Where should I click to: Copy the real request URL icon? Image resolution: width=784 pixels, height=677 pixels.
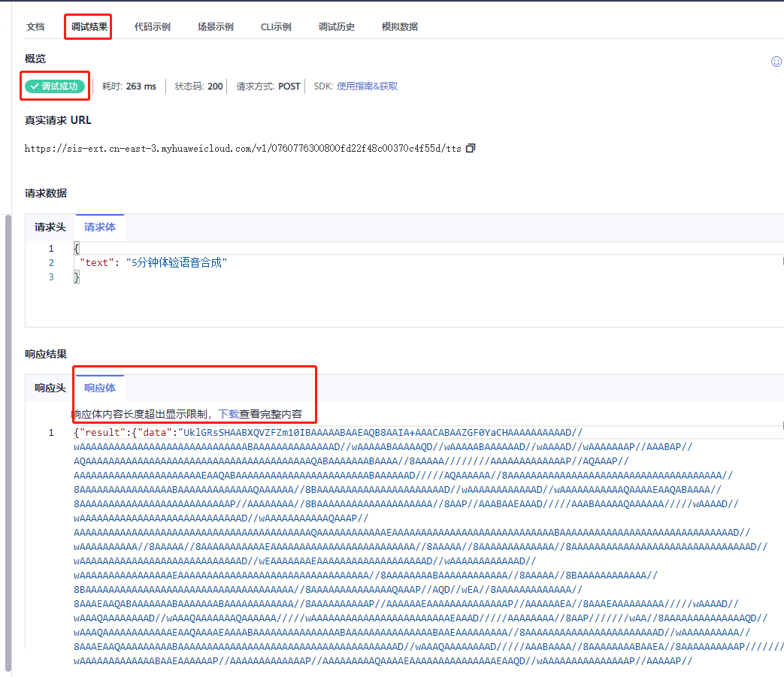click(x=471, y=148)
